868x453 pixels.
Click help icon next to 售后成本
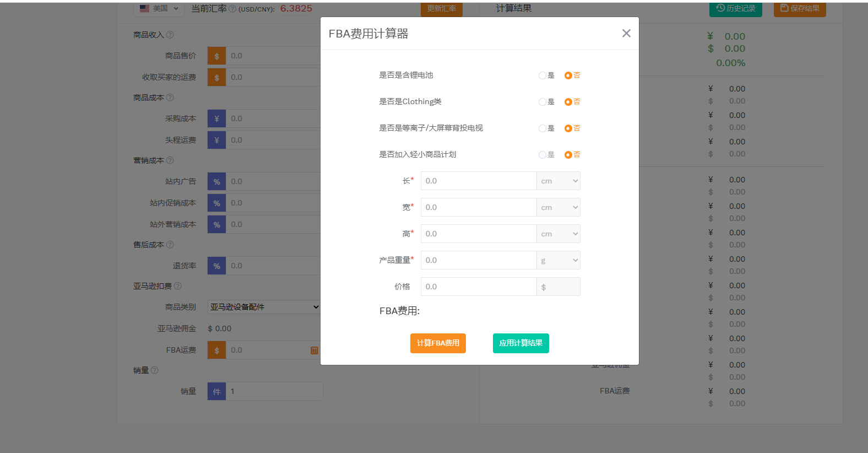click(170, 245)
